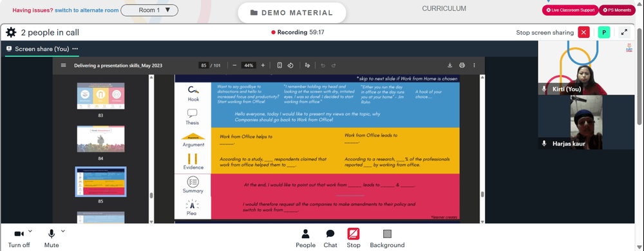Click the switch to alternate room link
Viewport: 644px width, 251px height.
click(x=87, y=10)
